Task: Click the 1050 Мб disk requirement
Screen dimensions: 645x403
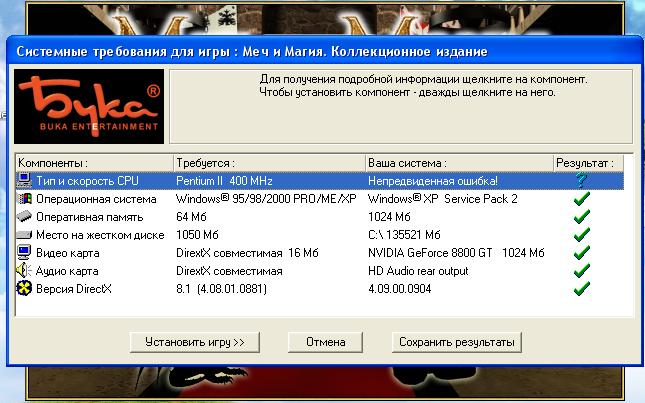Action: tap(197, 235)
